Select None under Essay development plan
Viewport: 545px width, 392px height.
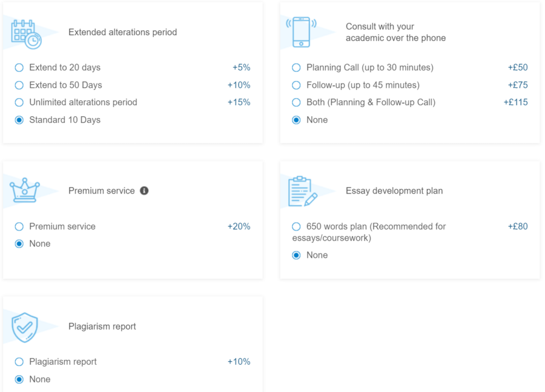(296, 255)
